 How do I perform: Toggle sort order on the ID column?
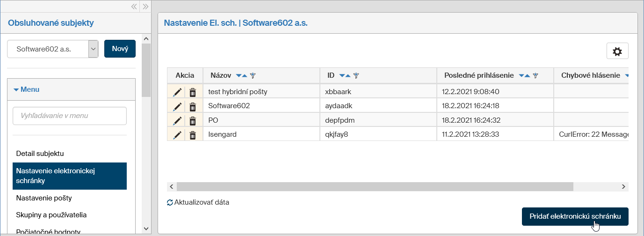[344, 75]
